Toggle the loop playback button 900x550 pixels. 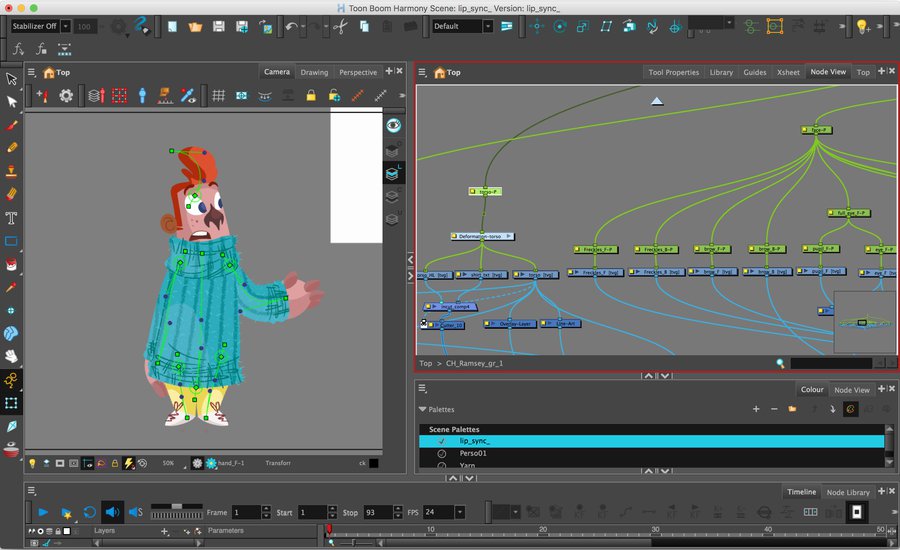pos(89,512)
